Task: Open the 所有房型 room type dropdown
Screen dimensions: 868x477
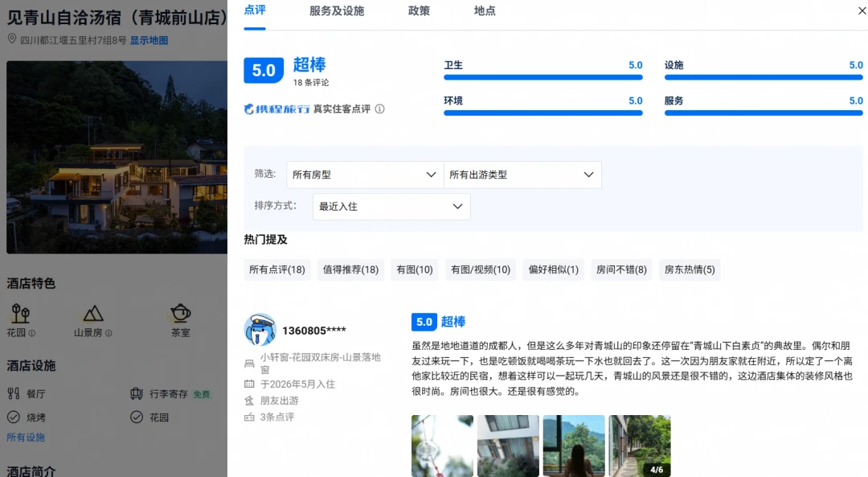Action: pyautogui.click(x=365, y=175)
